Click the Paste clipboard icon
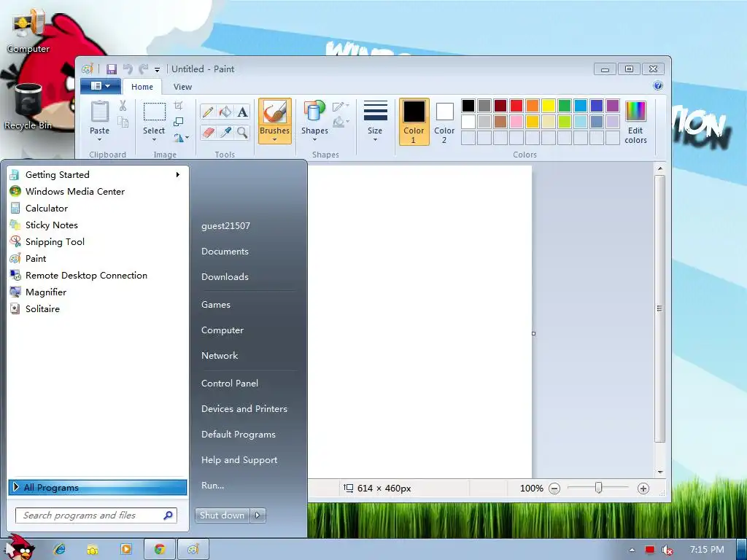Screen dimensions: 747x560 99,112
